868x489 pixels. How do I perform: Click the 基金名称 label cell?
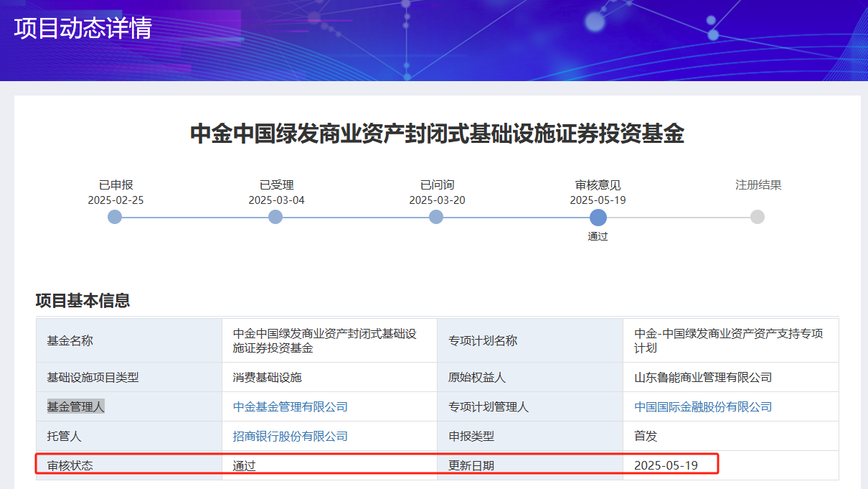(129, 340)
